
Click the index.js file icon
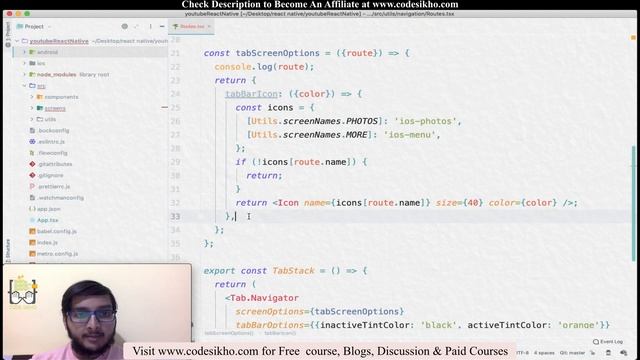click(32, 242)
